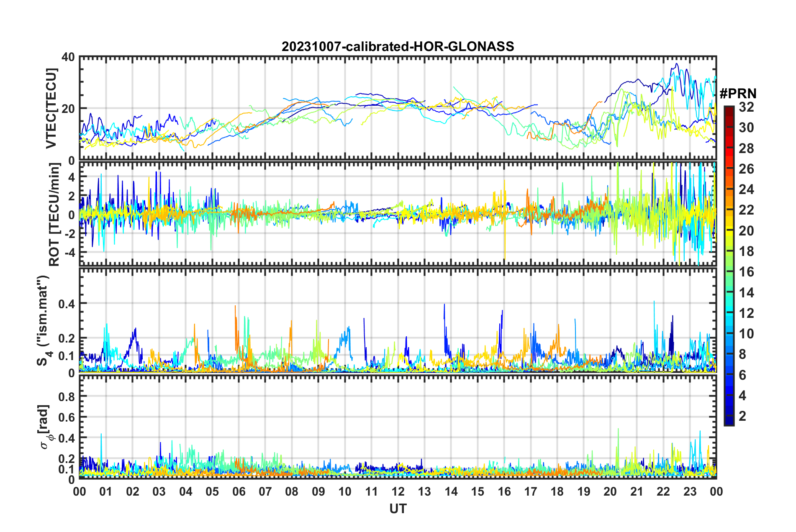
Task: Click inside the VTEC time-series panel
Action: pos(398,108)
